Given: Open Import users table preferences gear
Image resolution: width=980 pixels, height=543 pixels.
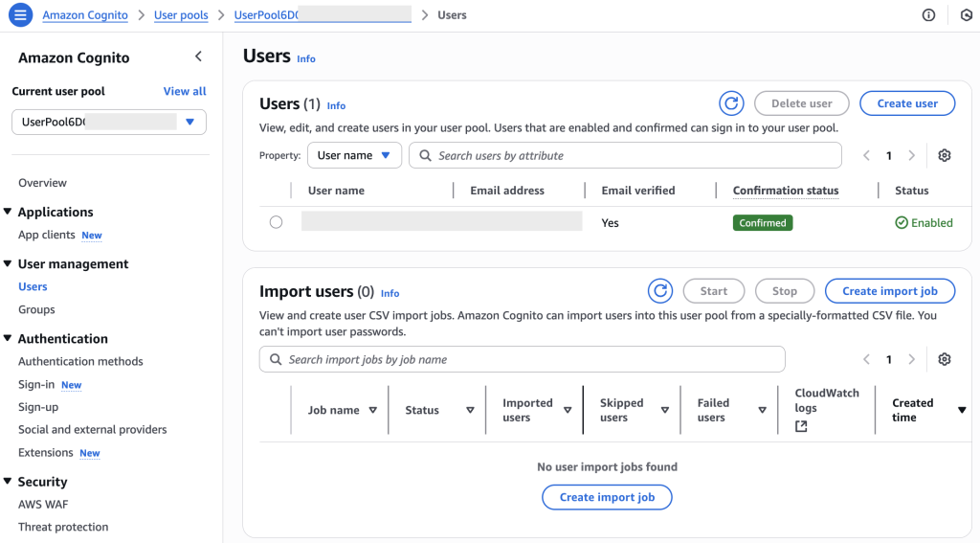Looking at the screenshot, I should point(945,359).
